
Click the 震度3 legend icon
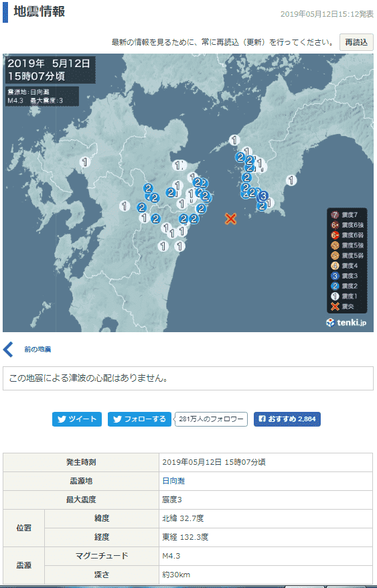pos(335,276)
